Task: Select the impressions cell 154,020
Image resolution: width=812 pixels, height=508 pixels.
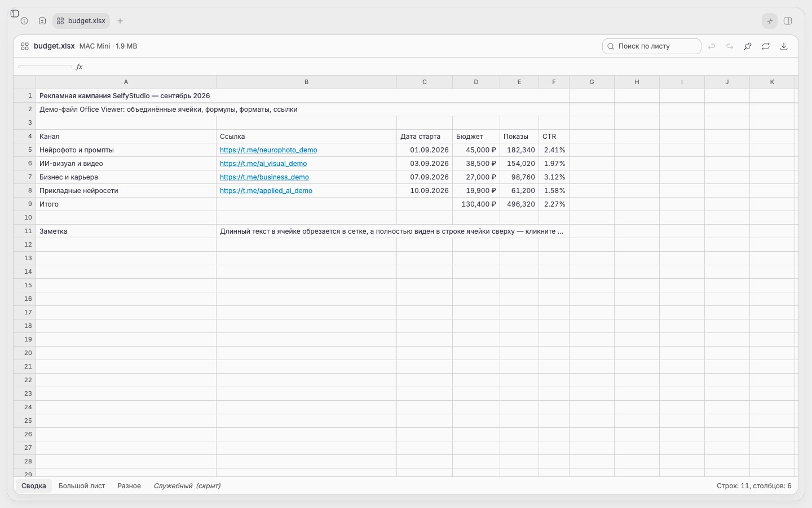Action: [x=519, y=164]
